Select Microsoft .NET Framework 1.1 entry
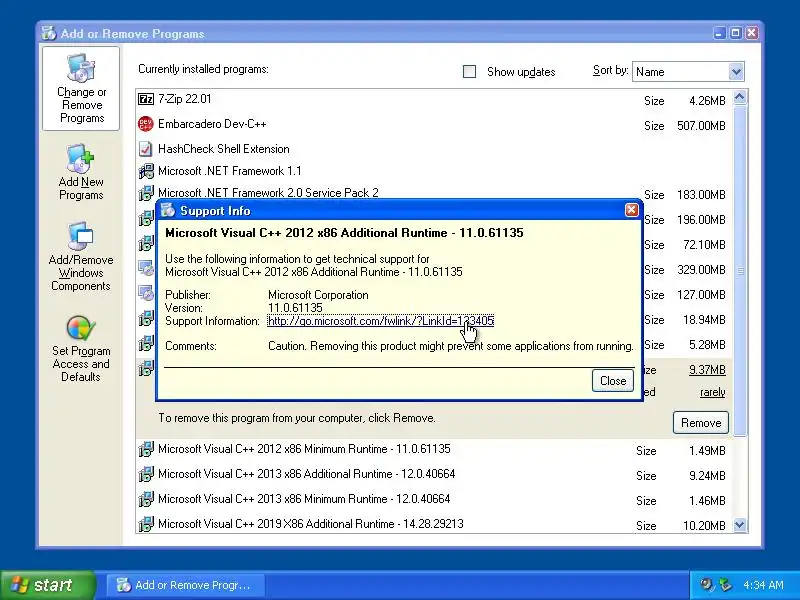800x600 pixels. tap(434, 171)
